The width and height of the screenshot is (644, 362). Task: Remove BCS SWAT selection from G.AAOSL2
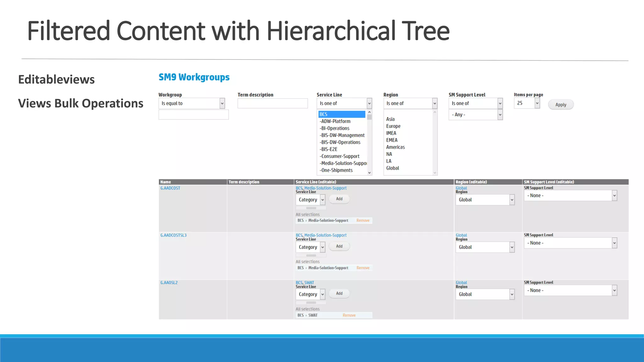pyautogui.click(x=349, y=315)
